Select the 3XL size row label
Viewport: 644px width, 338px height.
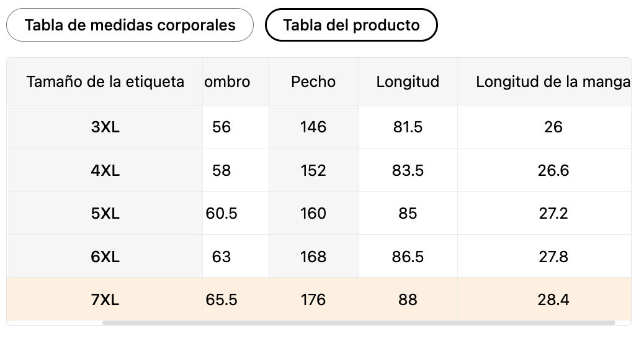[105, 127]
